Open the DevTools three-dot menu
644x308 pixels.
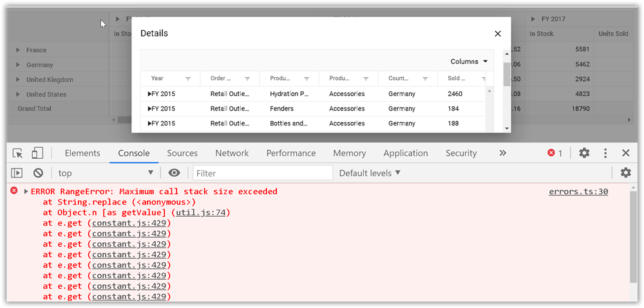[x=605, y=153]
